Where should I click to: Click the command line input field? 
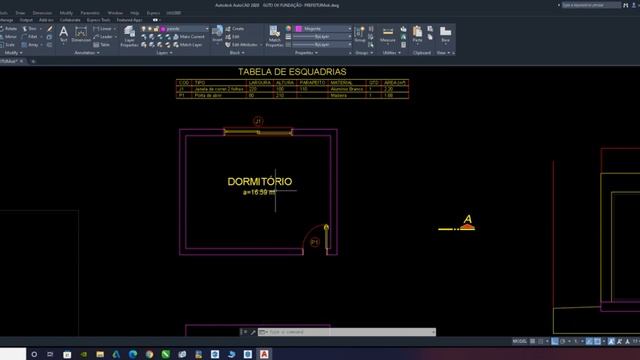tap(347, 332)
